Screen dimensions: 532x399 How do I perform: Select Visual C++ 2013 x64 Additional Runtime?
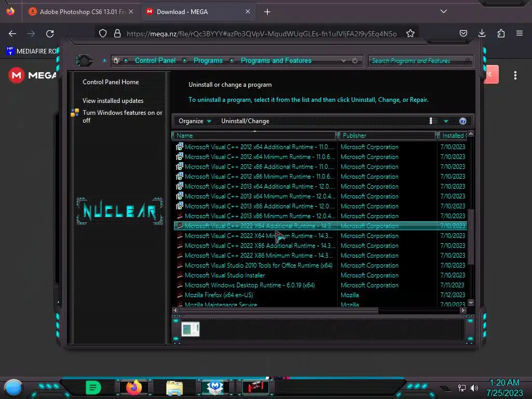[320, 187]
